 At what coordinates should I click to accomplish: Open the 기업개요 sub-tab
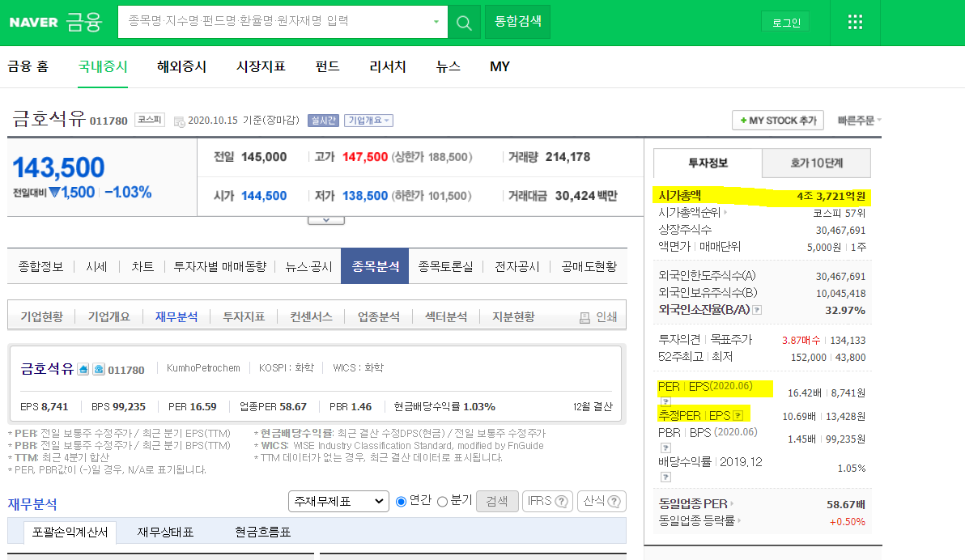(x=109, y=317)
